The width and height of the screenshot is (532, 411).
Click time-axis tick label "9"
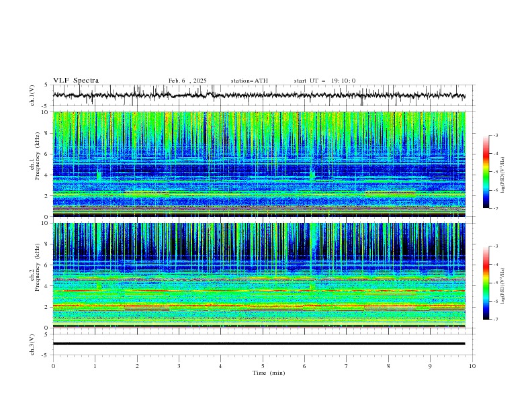pos(430,366)
